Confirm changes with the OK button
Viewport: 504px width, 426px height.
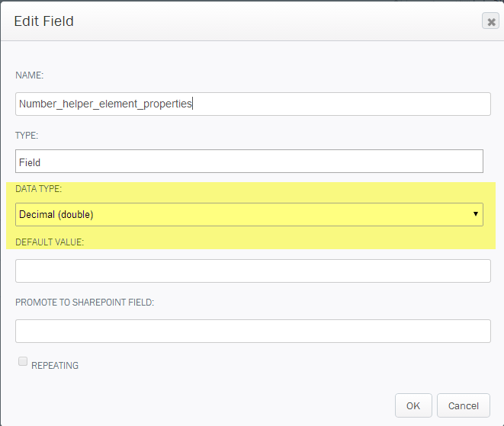pyautogui.click(x=413, y=405)
